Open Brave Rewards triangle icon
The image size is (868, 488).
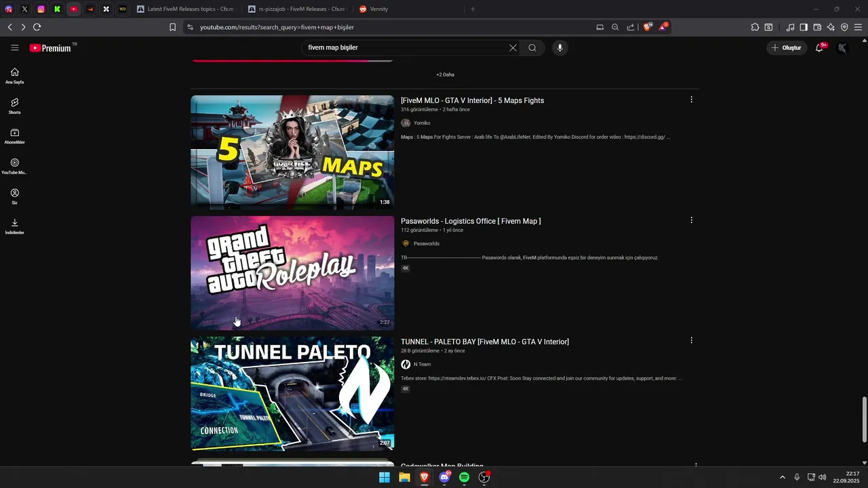664,27
